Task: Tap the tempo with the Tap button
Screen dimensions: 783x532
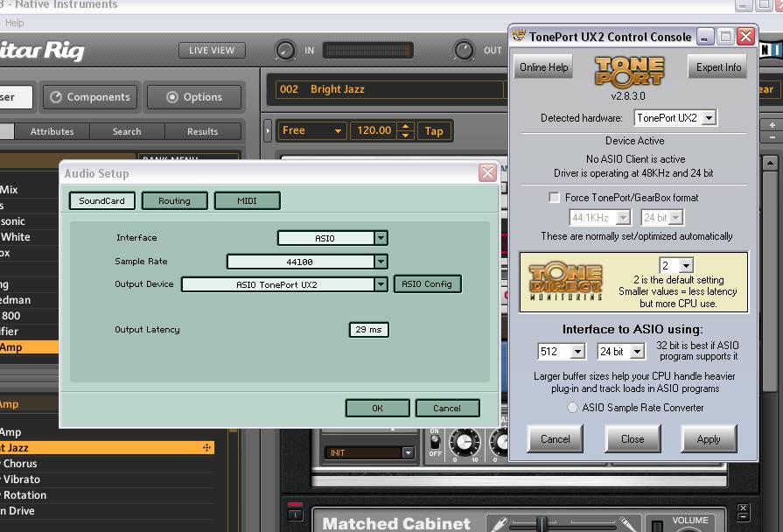Action: (x=434, y=131)
